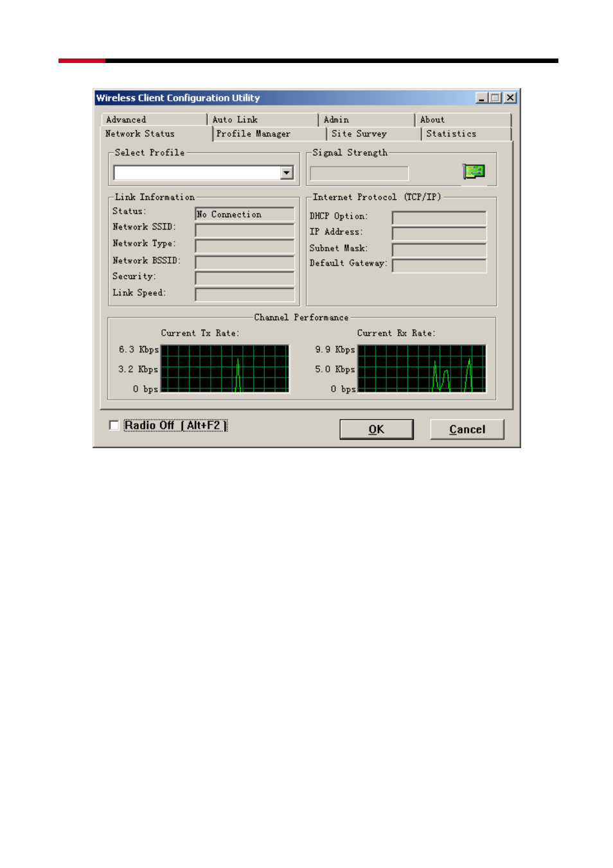This screenshot has height=868, width=613.
Task: Click the Network Type field
Action: (245, 246)
